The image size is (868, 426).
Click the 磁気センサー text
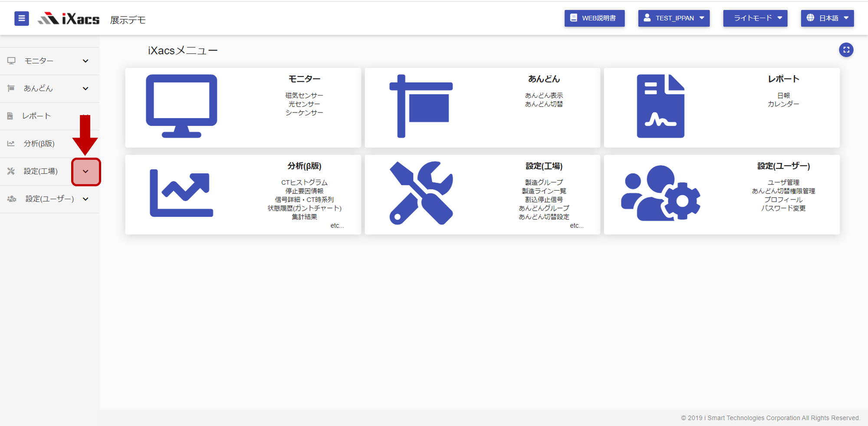click(x=304, y=96)
